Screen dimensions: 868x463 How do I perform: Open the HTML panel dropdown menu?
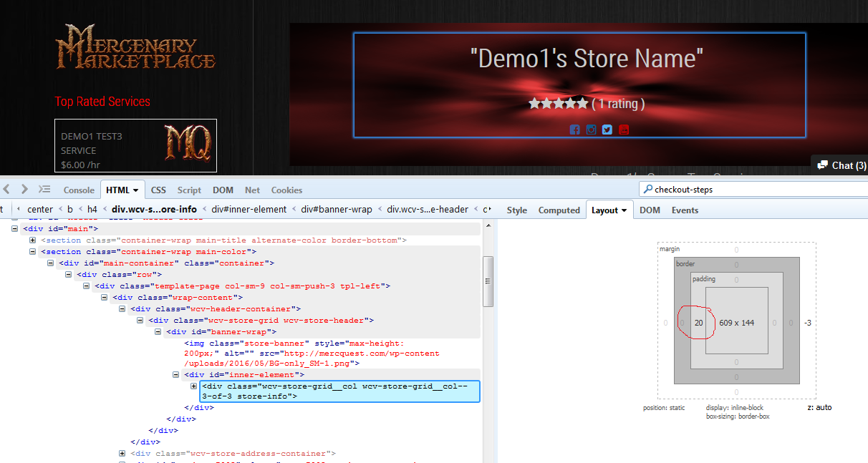[137, 190]
